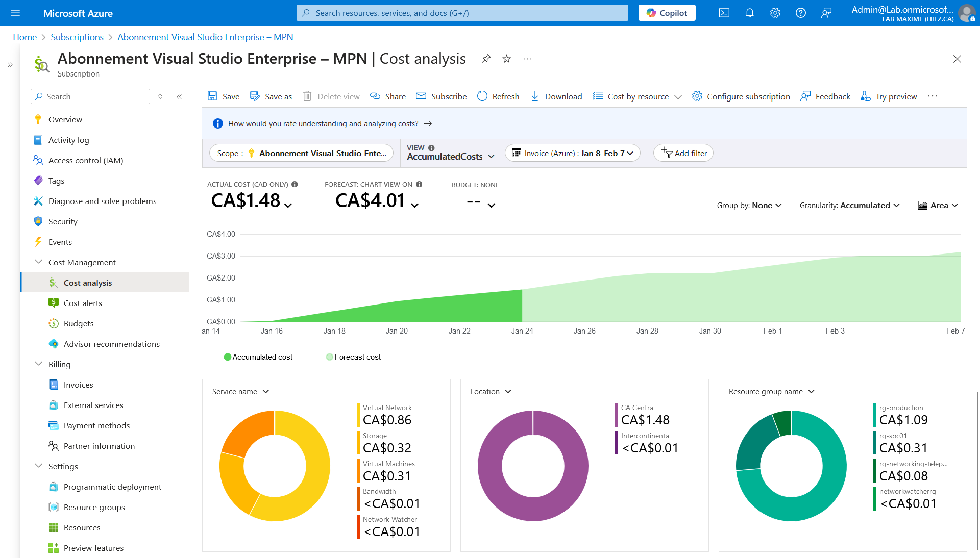This screenshot has width=980, height=558.
Task: Click the rg-production green color bar
Action: [875, 415]
